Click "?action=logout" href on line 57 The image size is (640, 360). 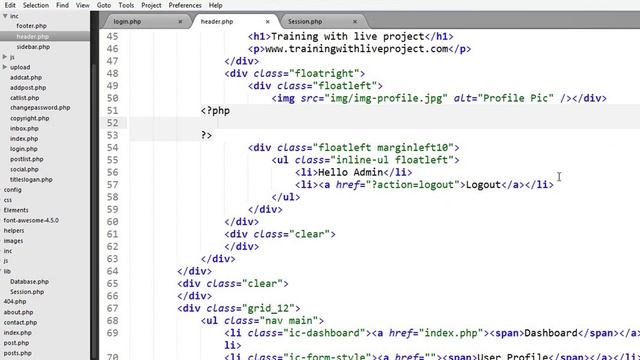413,184
